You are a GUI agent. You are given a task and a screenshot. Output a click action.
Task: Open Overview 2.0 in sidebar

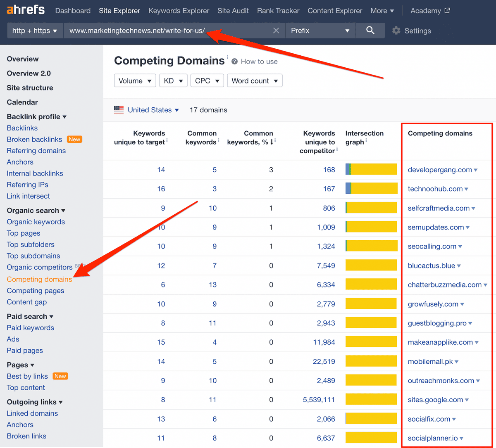pyautogui.click(x=29, y=73)
